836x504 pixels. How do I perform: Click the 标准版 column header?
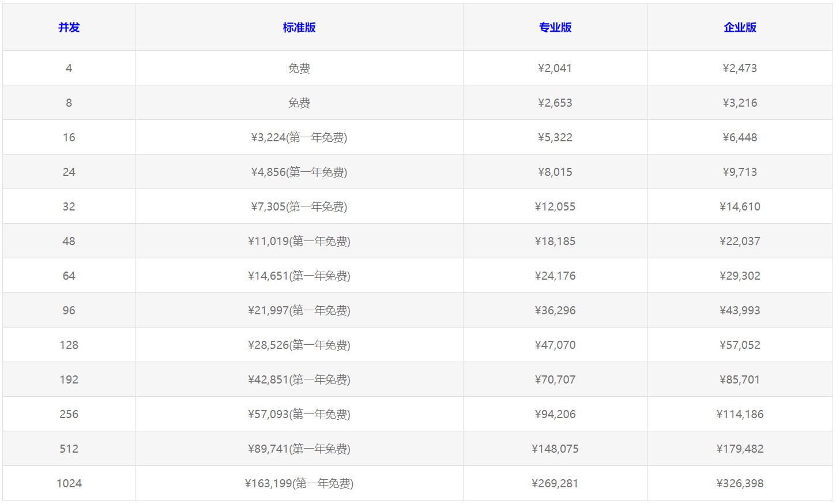299,27
